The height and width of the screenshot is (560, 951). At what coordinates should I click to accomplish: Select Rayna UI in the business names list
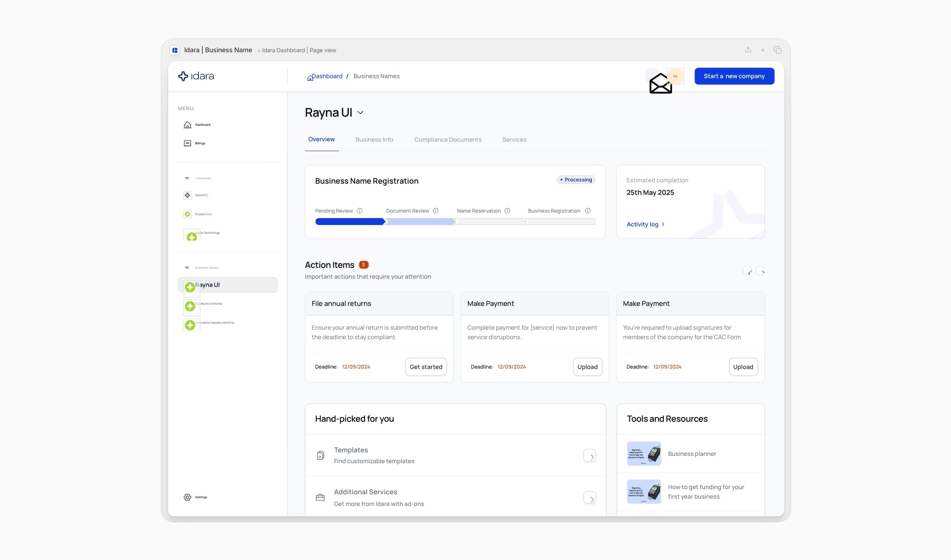(x=227, y=285)
